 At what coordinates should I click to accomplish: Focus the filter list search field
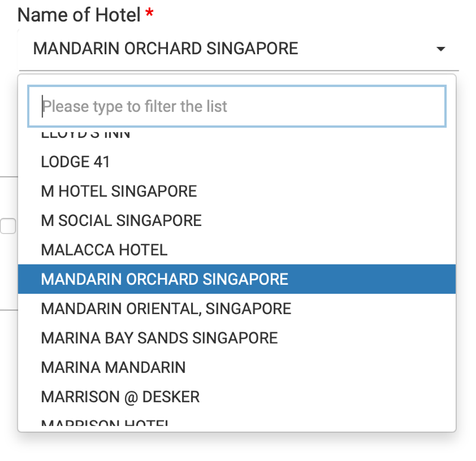click(237, 106)
